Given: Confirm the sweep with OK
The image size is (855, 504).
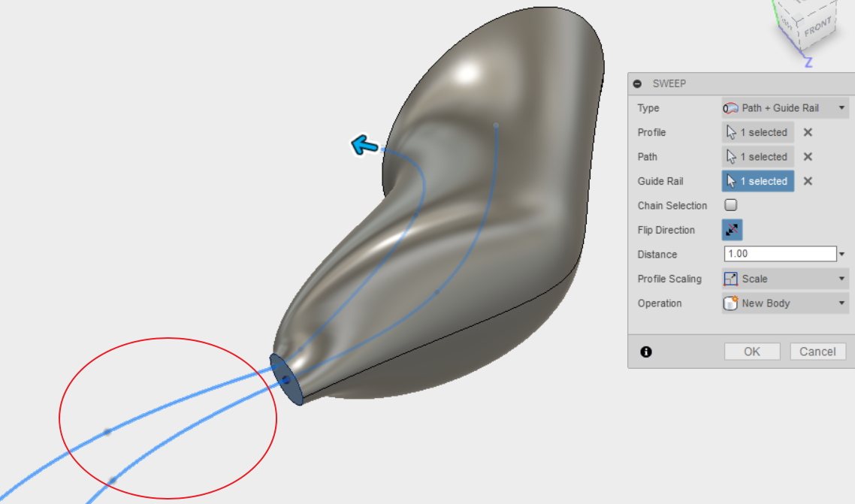Looking at the screenshot, I should tap(752, 352).
